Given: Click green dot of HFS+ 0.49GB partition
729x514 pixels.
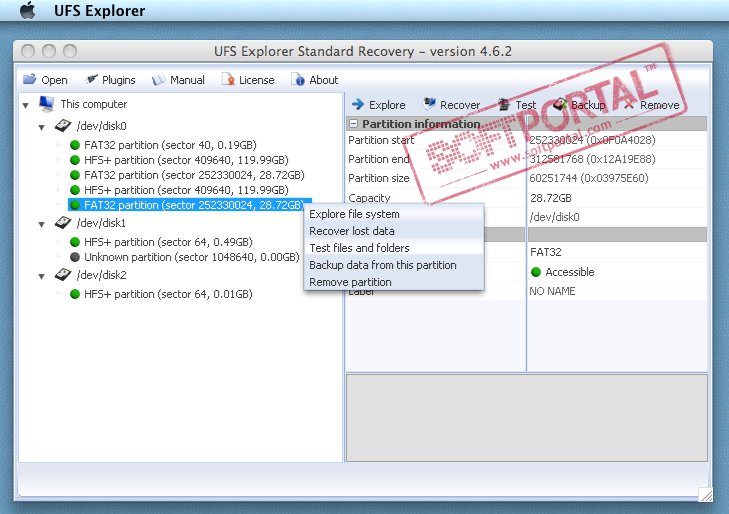Looking at the screenshot, I should point(75,242).
